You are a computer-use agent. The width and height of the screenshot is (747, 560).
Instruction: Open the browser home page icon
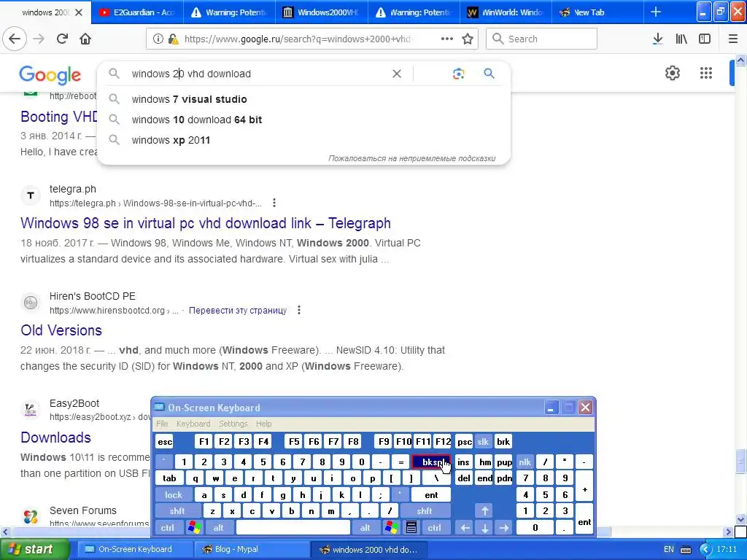point(85,39)
